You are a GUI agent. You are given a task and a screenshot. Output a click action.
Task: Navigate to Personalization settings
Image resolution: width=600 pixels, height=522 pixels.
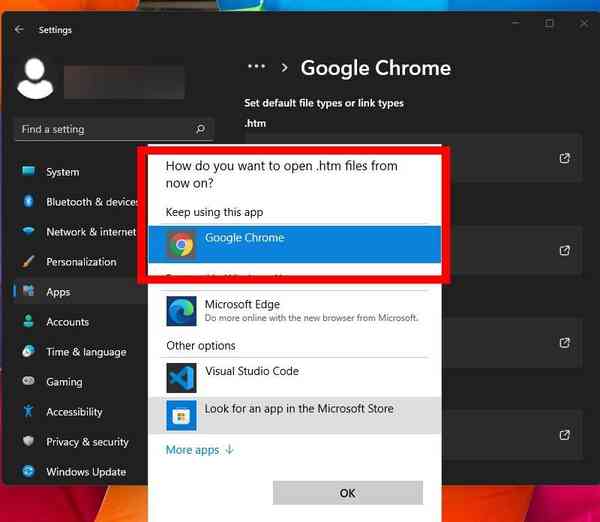80,262
